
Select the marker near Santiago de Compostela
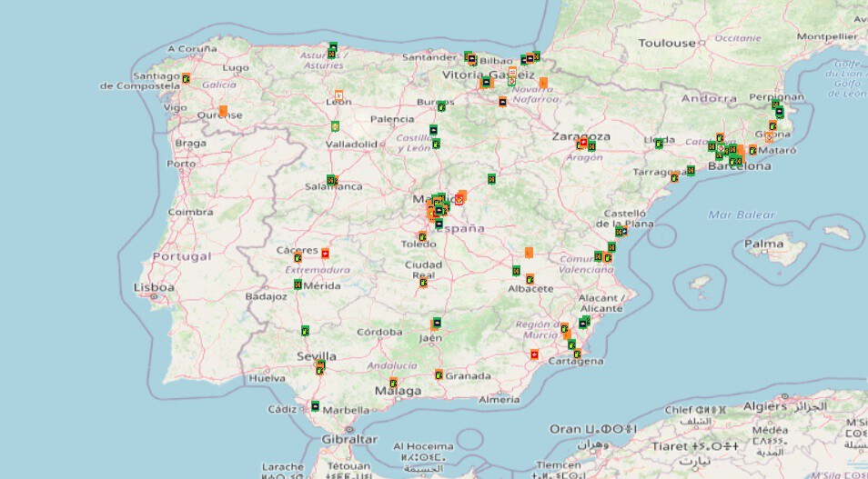186,78
